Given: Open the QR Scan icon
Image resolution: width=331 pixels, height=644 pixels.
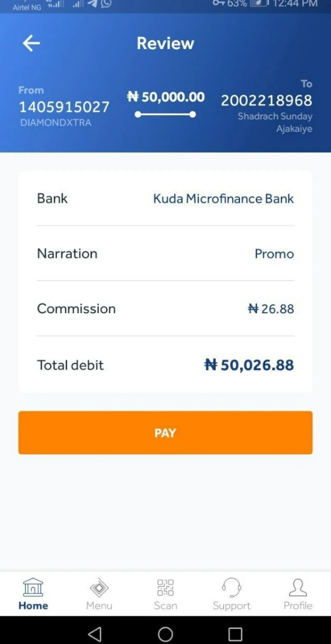Looking at the screenshot, I should pos(165,587).
